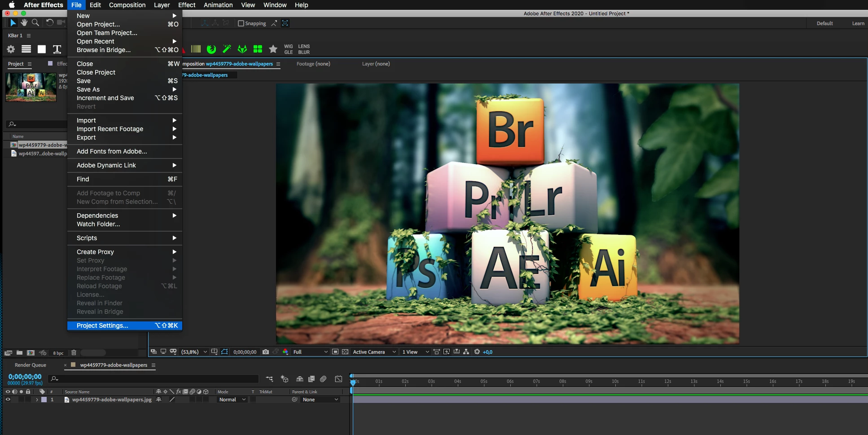The height and width of the screenshot is (435, 868).
Task: Toggle Motion Blur enable in timeline
Action: tap(323, 379)
